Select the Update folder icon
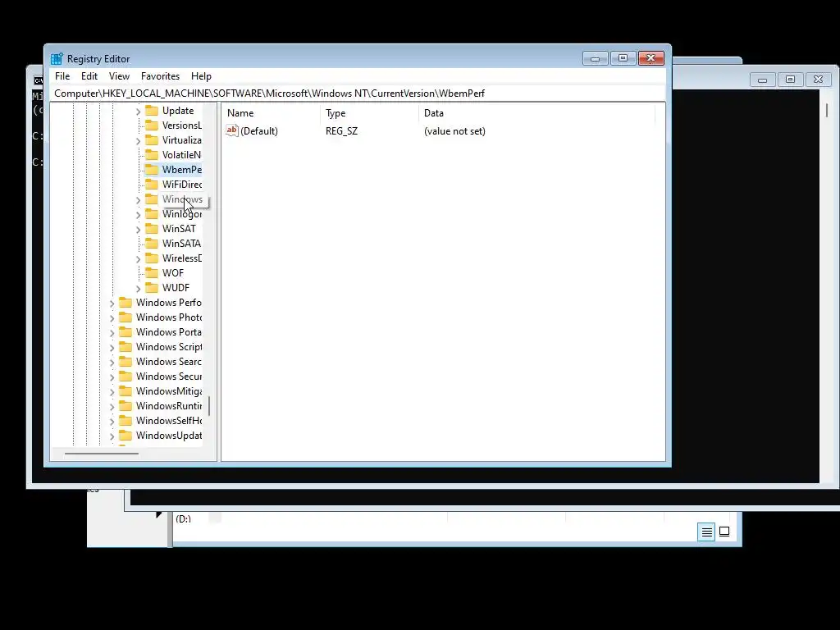Screen dimensions: 840x630 (x=152, y=111)
